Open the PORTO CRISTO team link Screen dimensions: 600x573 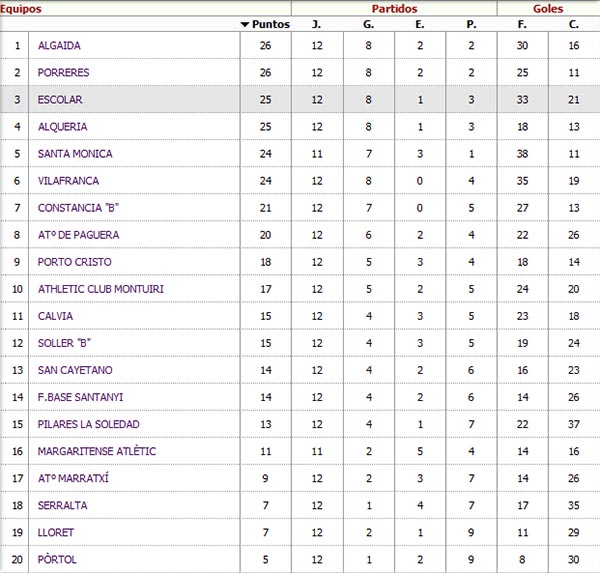pos(74,262)
